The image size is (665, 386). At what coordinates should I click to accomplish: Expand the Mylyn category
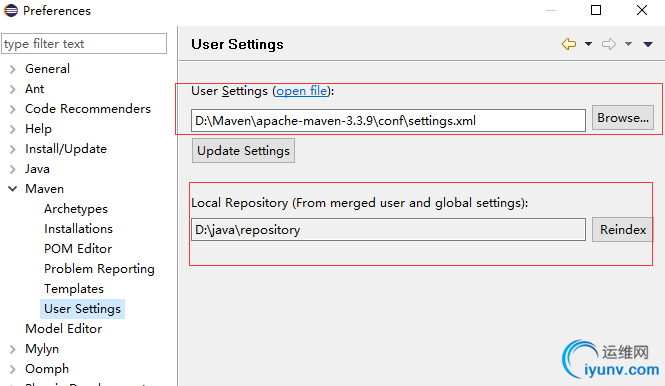coord(13,349)
